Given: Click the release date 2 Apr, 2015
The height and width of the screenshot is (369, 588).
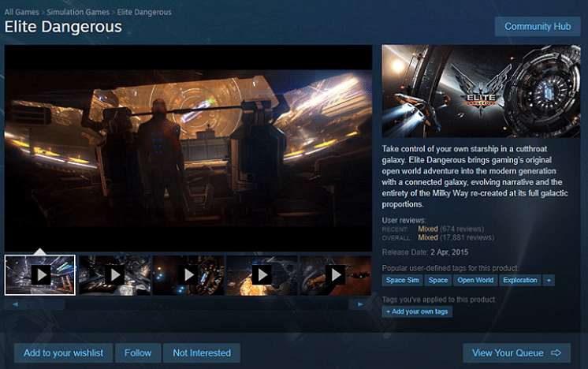Looking at the screenshot, I should [449, 252].
